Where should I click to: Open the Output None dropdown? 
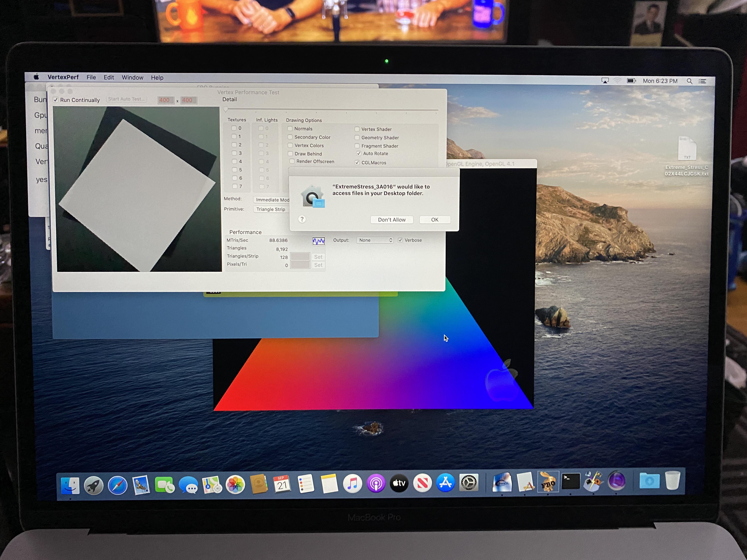click(374, 240)
